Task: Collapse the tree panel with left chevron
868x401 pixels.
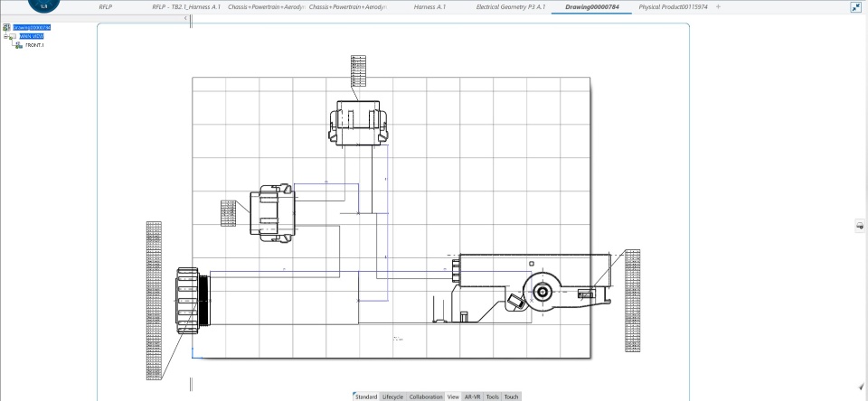Action: coord(184,18)
